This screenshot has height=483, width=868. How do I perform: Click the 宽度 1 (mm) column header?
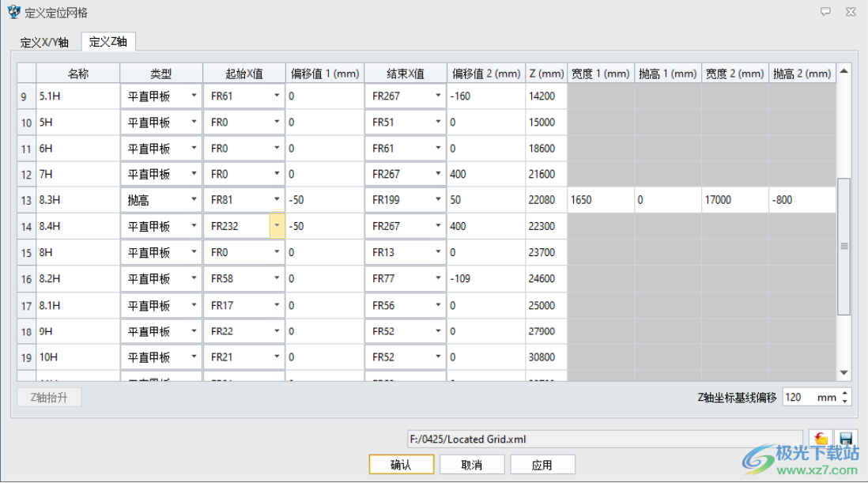(x=601, y=74)
